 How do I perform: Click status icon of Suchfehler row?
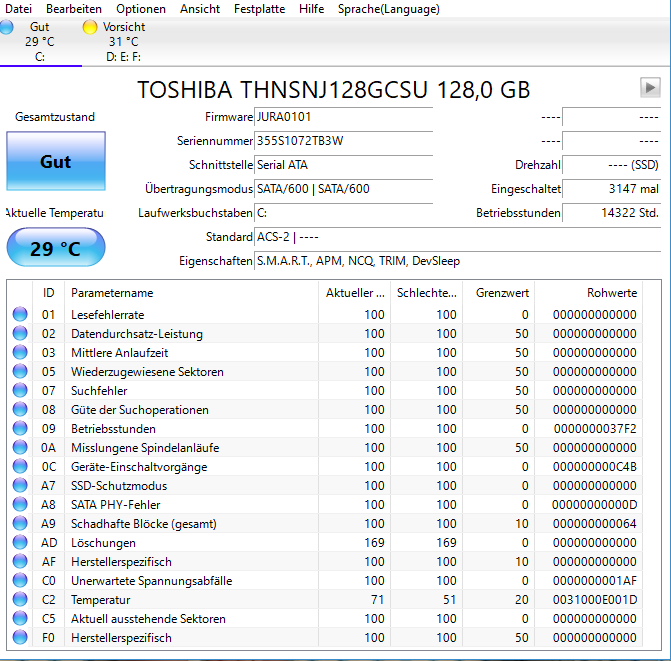pyautogui.click(x=20, y=390)
